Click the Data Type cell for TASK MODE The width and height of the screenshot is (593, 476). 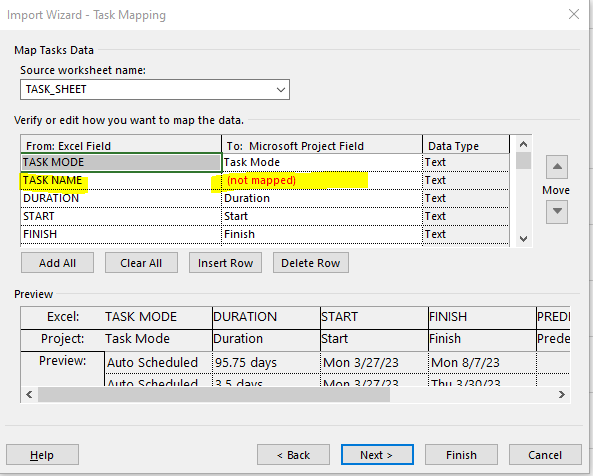pyautogui.click(x=466, y=162)
